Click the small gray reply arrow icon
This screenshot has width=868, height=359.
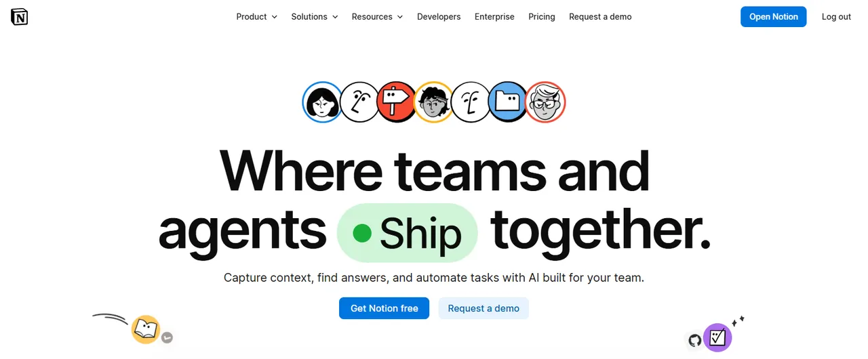click(167, 337)
